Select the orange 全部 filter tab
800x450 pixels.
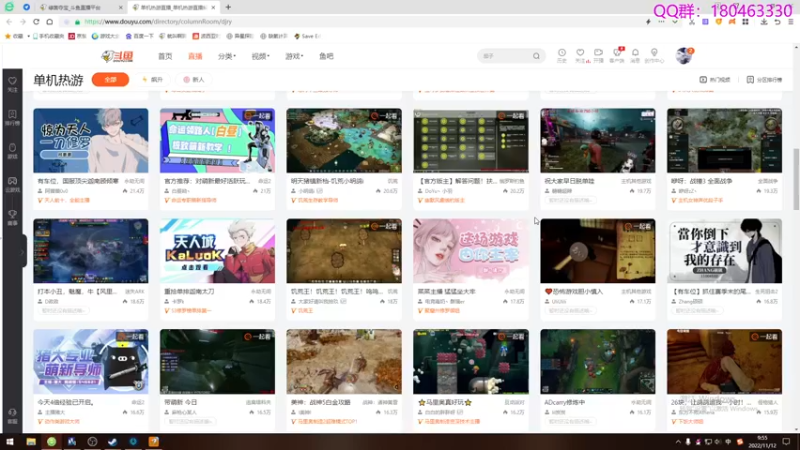click(x=110, y=80)
